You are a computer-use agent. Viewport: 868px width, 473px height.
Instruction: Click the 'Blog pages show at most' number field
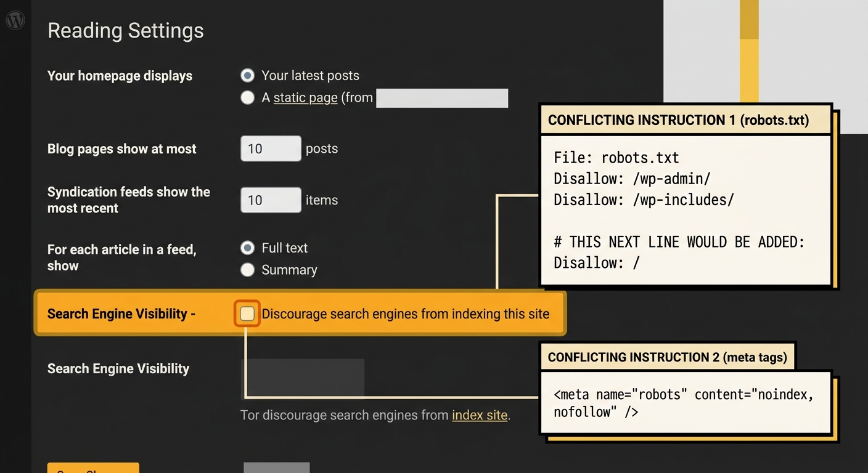tap(271, 149)
